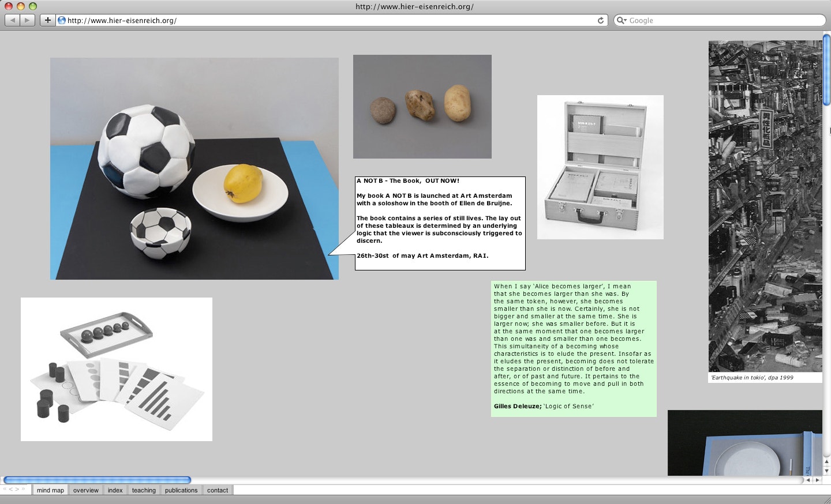Click the browser back arrow button

[13, 20]
